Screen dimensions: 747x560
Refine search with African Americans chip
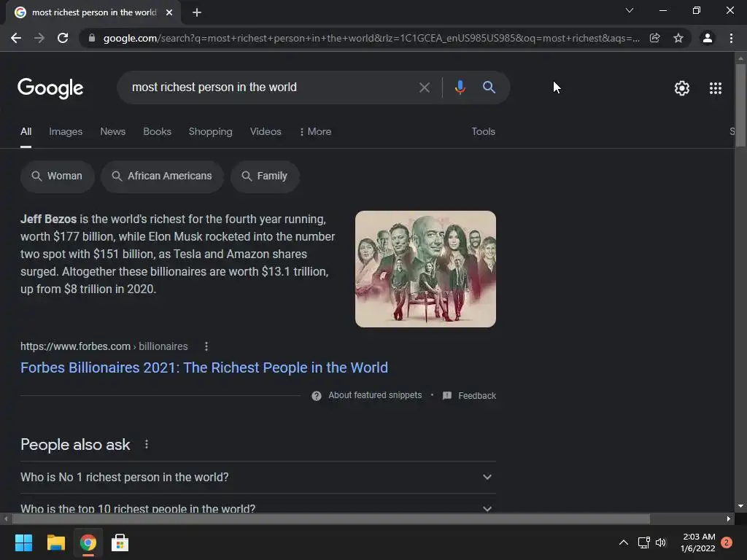point(162,176)
